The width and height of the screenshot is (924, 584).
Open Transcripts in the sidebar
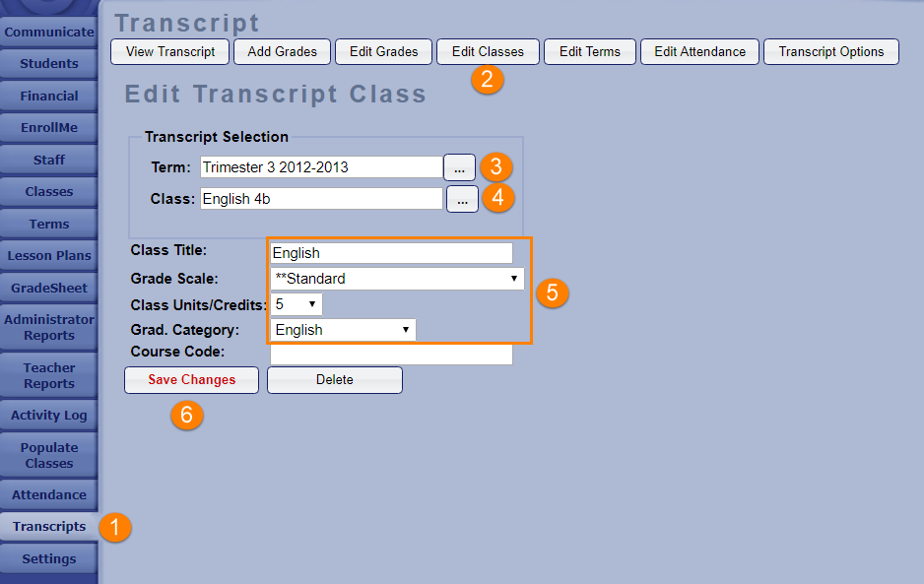pos(49,527)
